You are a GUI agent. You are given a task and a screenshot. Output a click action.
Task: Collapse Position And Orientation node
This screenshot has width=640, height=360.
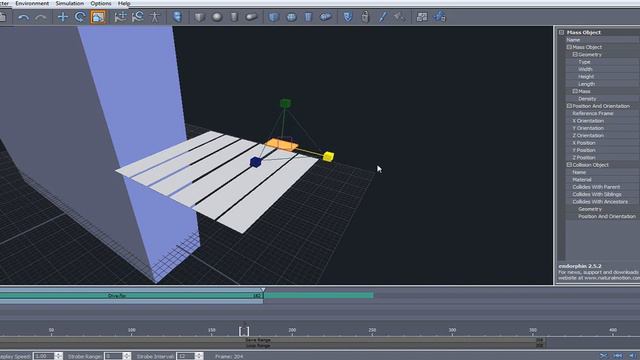coord(569,106)
